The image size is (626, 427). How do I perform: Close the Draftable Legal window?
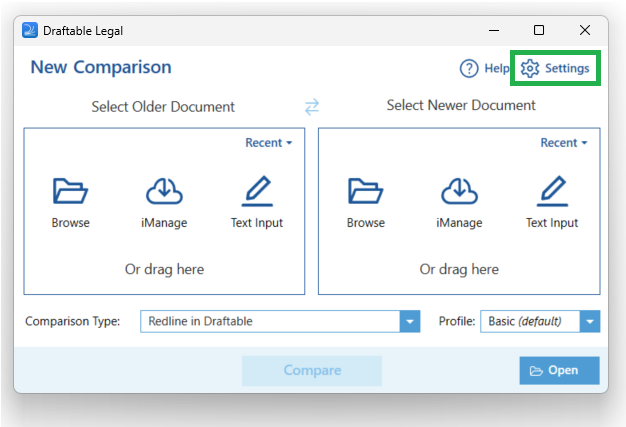click(x=585, y=30)
